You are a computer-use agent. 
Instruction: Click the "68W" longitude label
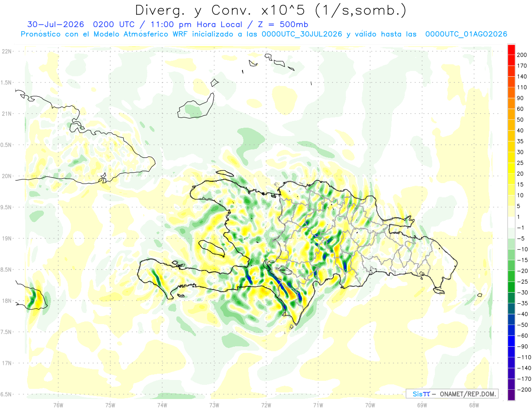(474, 405)
